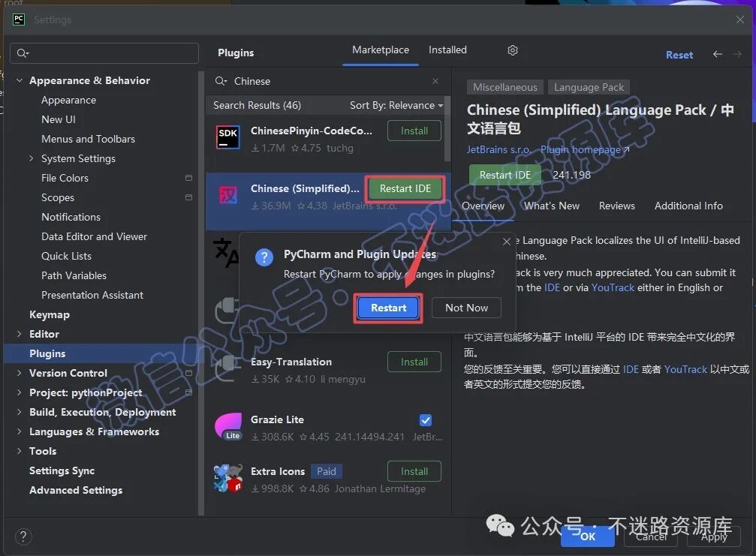
Task: Open Settings Sync page
Action: pos(62,470)
